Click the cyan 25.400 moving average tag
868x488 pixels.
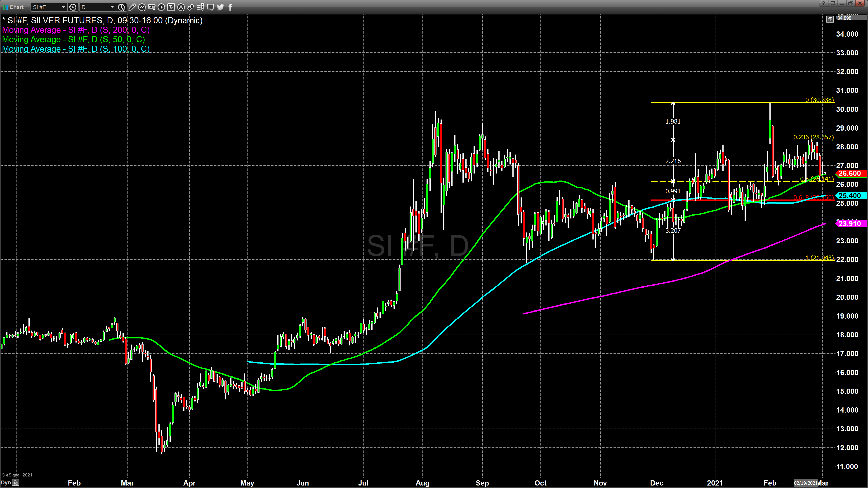[x=851, y=196]
